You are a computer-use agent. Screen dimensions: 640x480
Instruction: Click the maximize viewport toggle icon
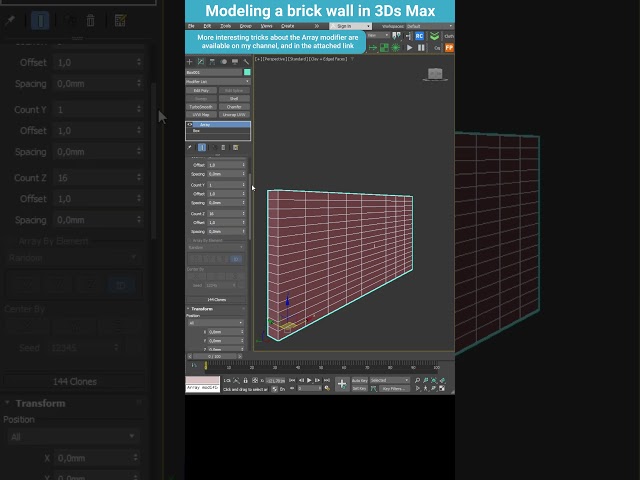pos(442,389)
